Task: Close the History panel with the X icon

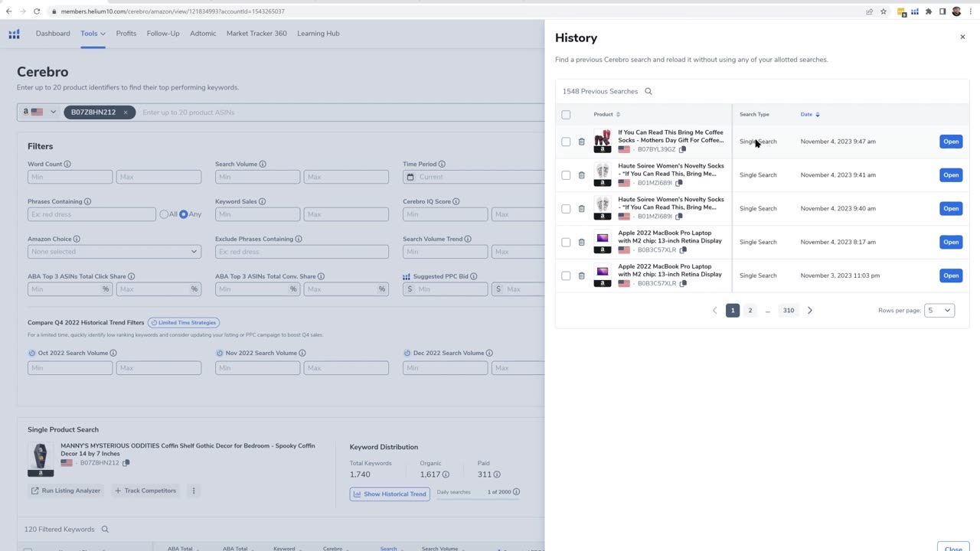Action: coord(962,37)
